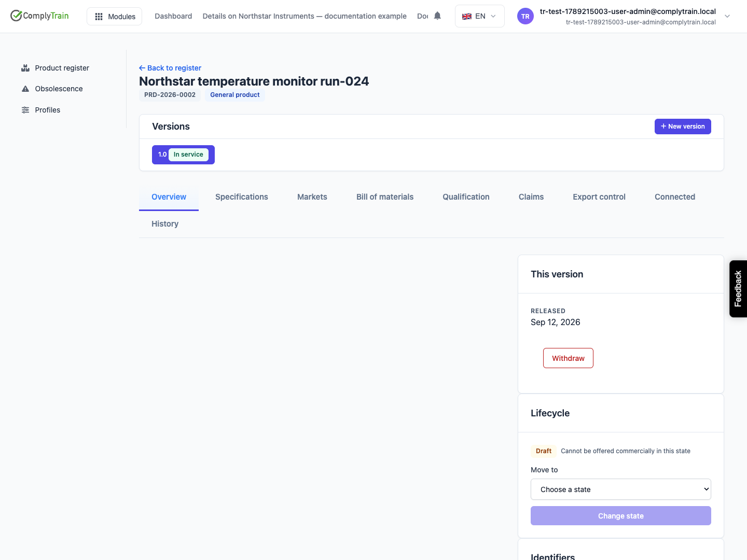Click the This version heading

coord(557,274)
